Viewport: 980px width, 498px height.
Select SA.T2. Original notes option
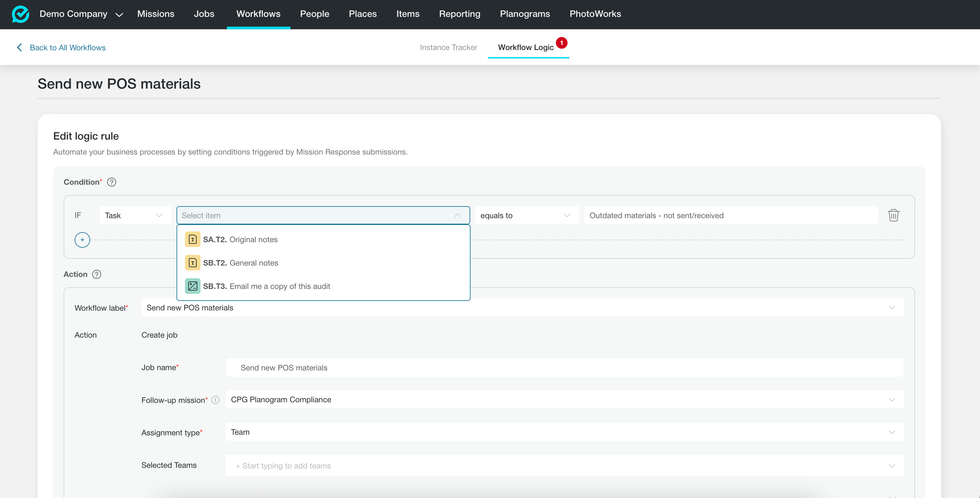point(324,240)
